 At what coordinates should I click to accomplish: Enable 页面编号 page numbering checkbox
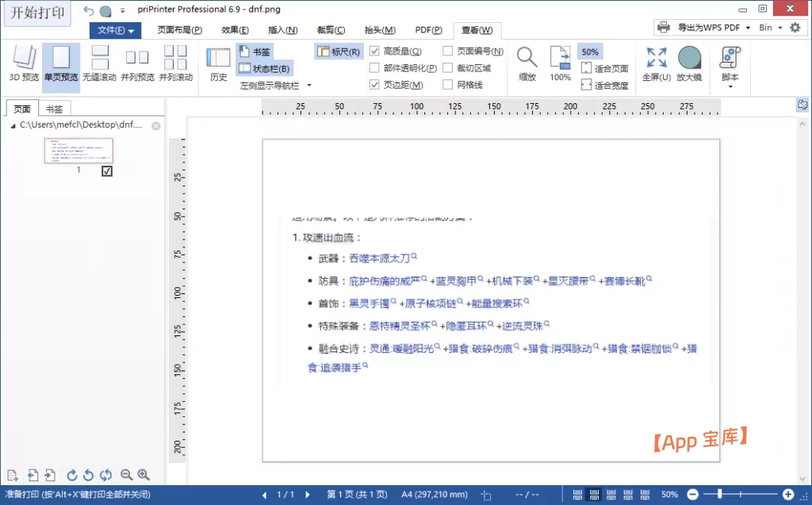[x=448, y=52]
